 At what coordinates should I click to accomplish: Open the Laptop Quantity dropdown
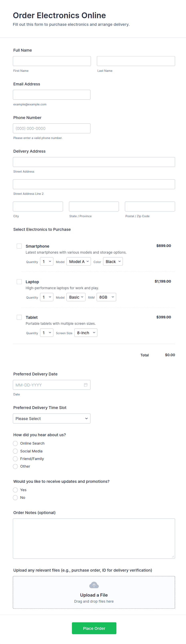[46, 297]
